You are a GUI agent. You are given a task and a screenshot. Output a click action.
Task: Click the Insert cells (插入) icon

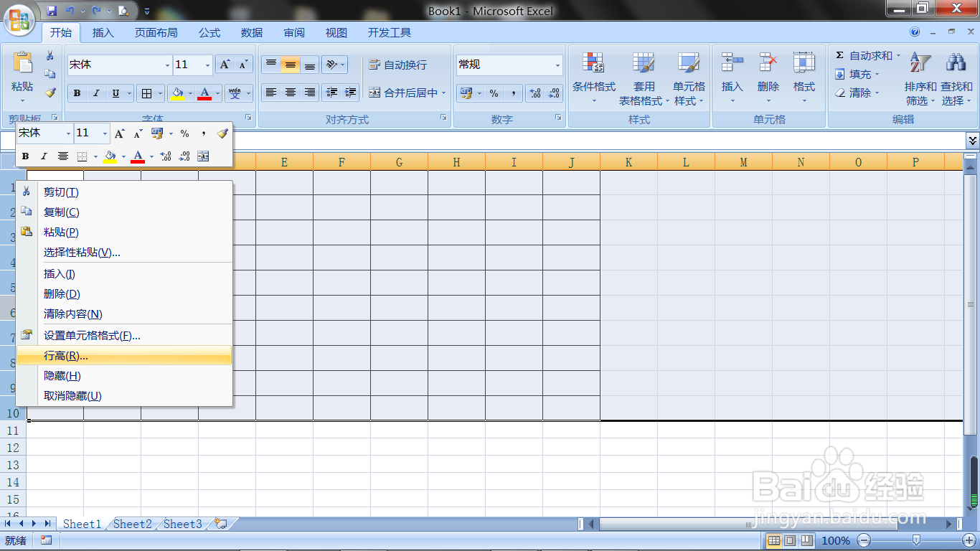pos(732,63)
